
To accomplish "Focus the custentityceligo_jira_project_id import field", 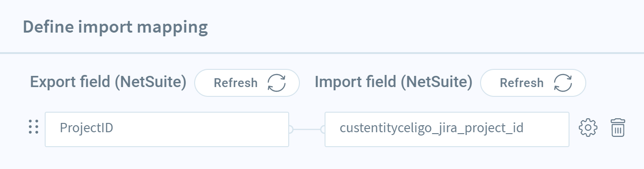I will pos(447,129).
